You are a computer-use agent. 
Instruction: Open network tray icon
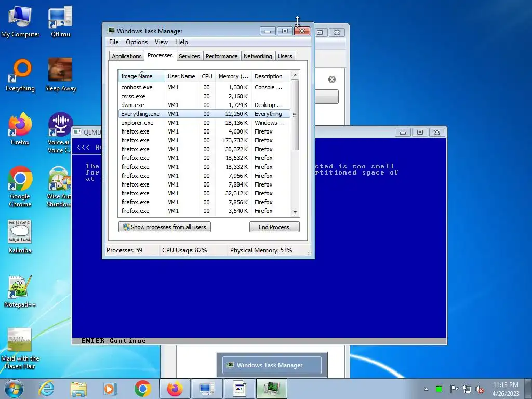click(467, 389)
